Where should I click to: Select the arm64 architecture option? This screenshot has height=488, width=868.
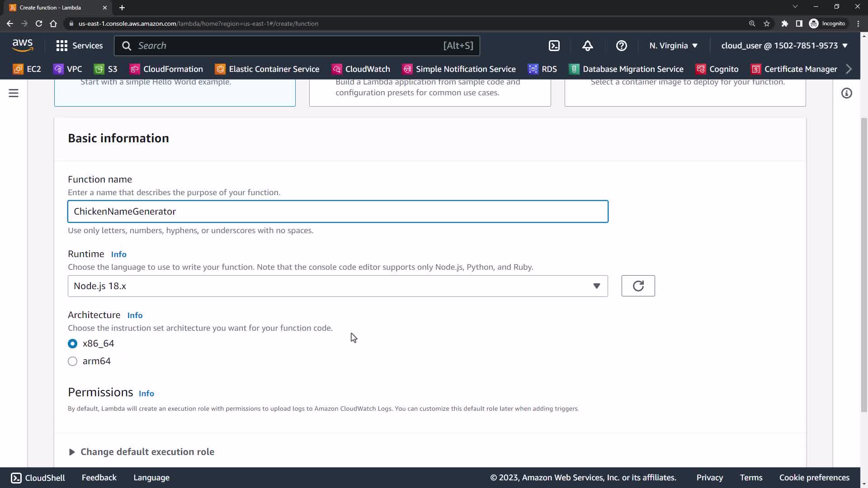click(72, 361)
